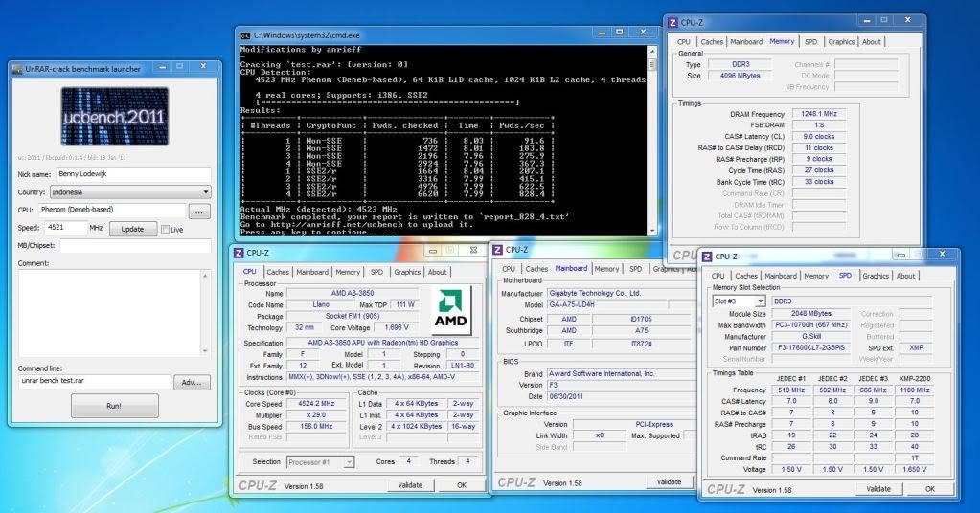This screenshot has width=980, height=513.
Task: Click Validate in CPU-Z Mainboard window
Action: pos(669,481)
